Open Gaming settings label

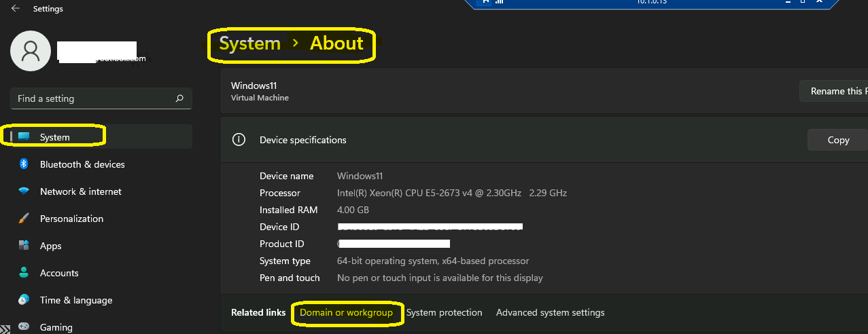[56, 327]
